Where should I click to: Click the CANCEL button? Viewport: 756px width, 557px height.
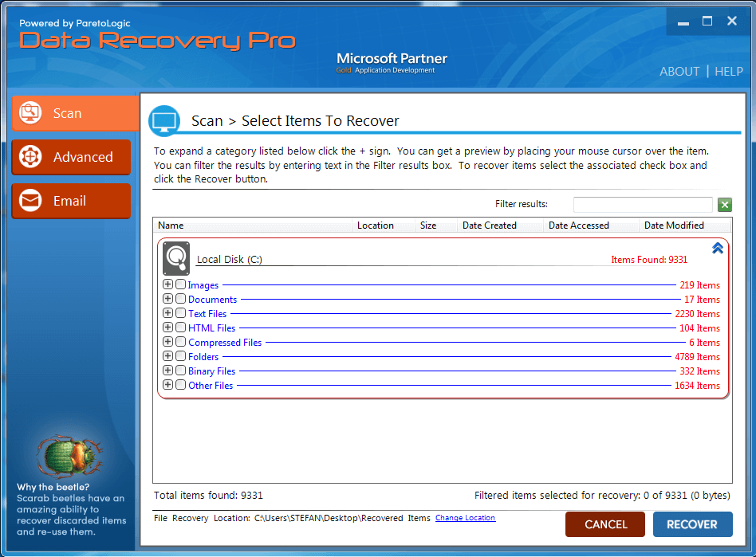(x=605, y=524)
